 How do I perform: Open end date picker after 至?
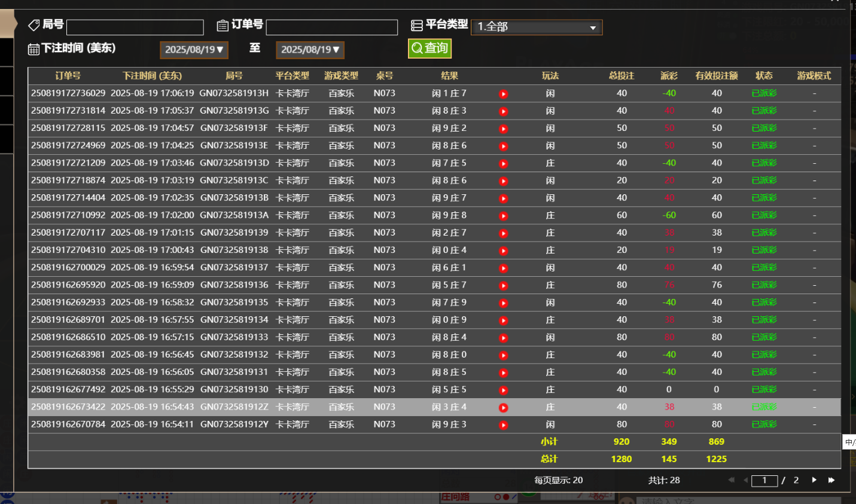[310, 50]
